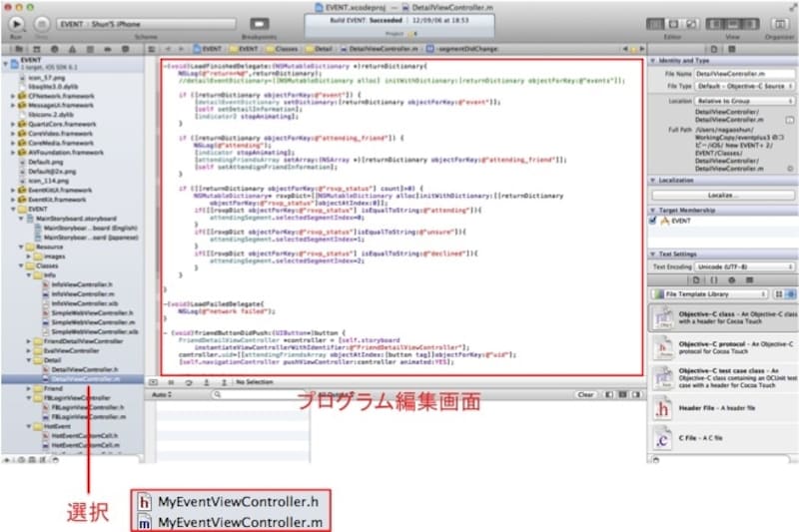Toggle the Breakpoints button

259,22
